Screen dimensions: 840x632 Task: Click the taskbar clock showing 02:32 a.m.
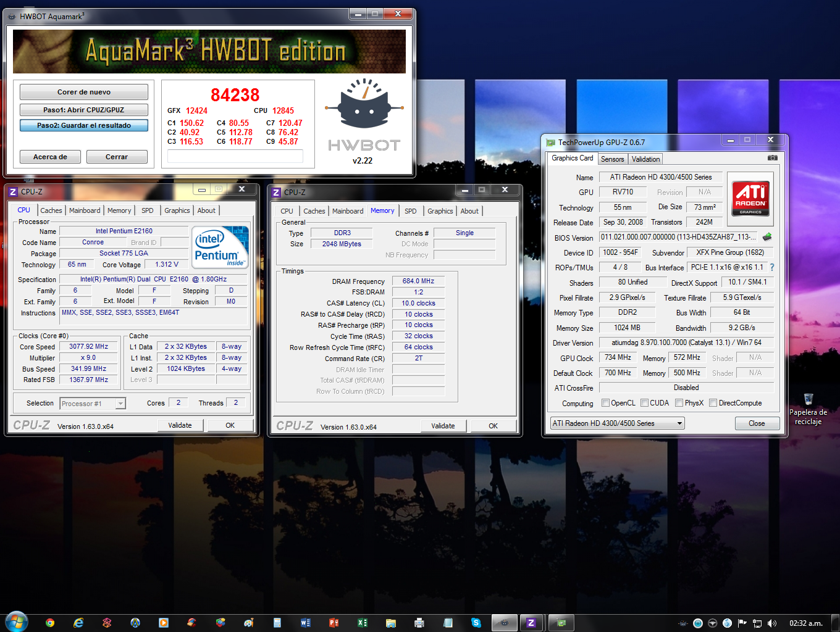806,623
